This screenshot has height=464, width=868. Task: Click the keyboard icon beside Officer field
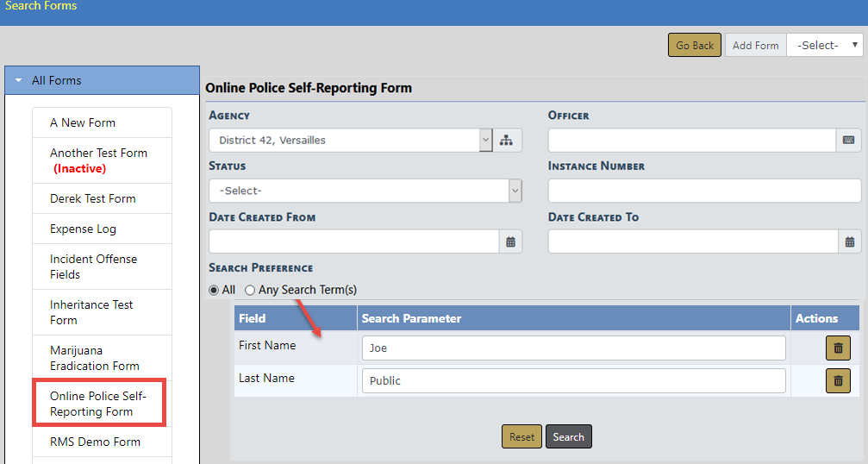(848, 141)
